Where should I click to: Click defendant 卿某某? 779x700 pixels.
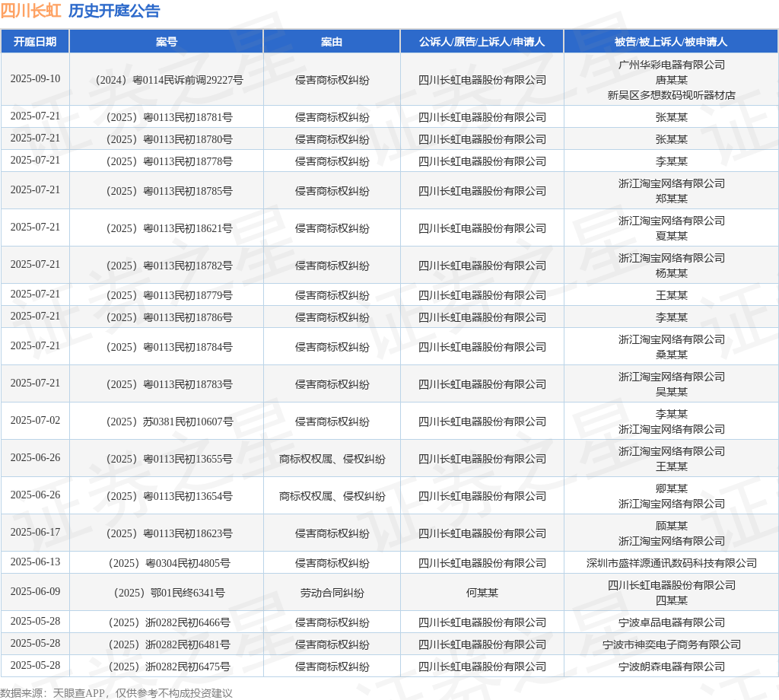click(x=671, y=488)
